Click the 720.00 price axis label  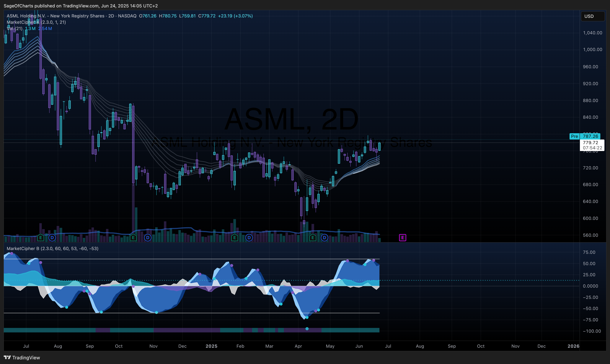click(591, 168)
